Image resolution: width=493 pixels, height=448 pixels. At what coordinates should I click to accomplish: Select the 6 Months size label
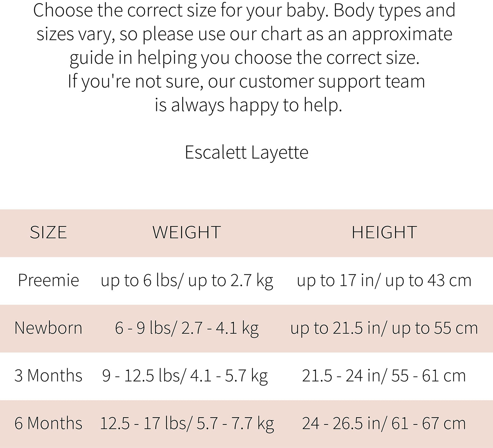48,423
